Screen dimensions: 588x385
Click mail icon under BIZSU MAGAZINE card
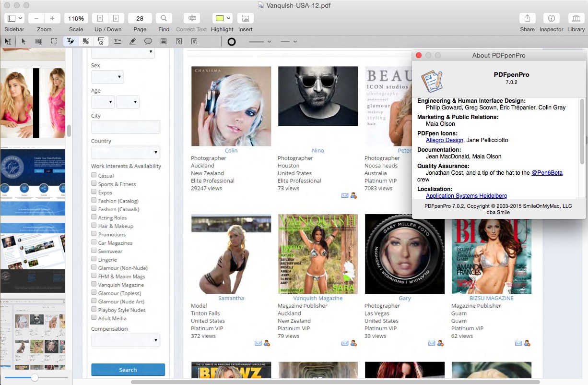tap(518, 343)
